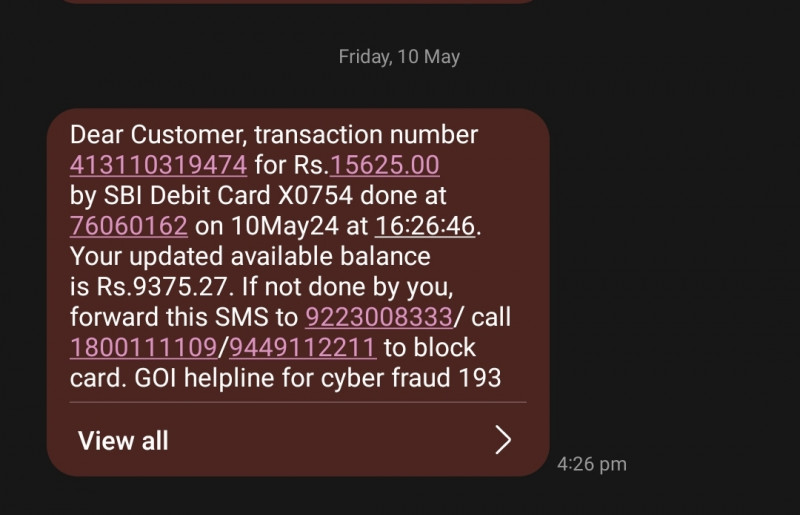Tap transaction number 413110319474 link
Screen dimensions: 800x515
point(158,165)
